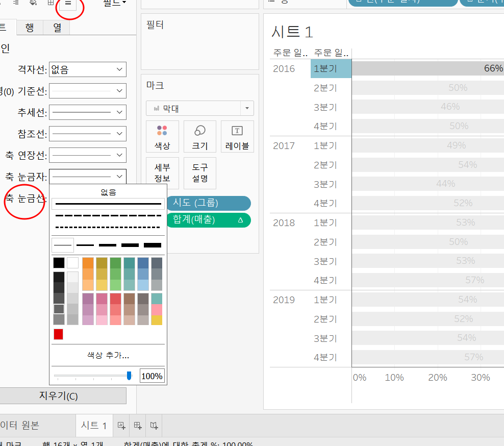The image size is (504, 446).
Task: Click the 시트 1 sheet title
Action: pyautogui.click(x=292, y=32)
